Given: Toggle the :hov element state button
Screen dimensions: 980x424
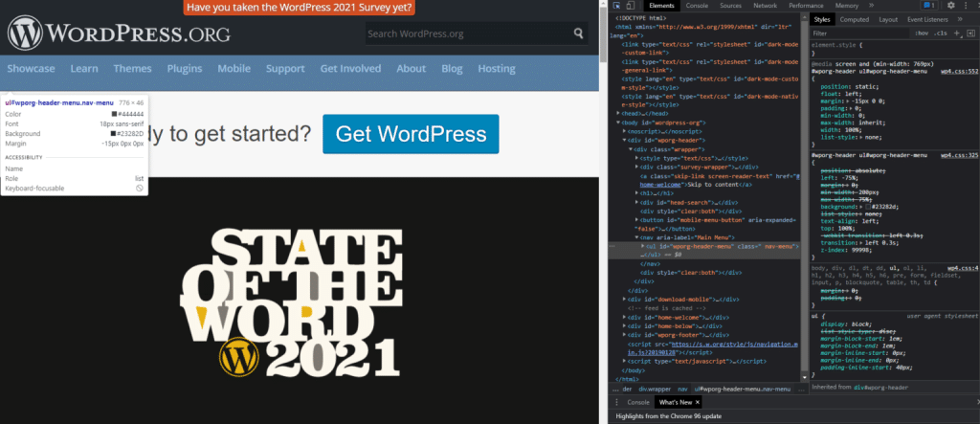Looking at the screenshot, I should 921,33.
